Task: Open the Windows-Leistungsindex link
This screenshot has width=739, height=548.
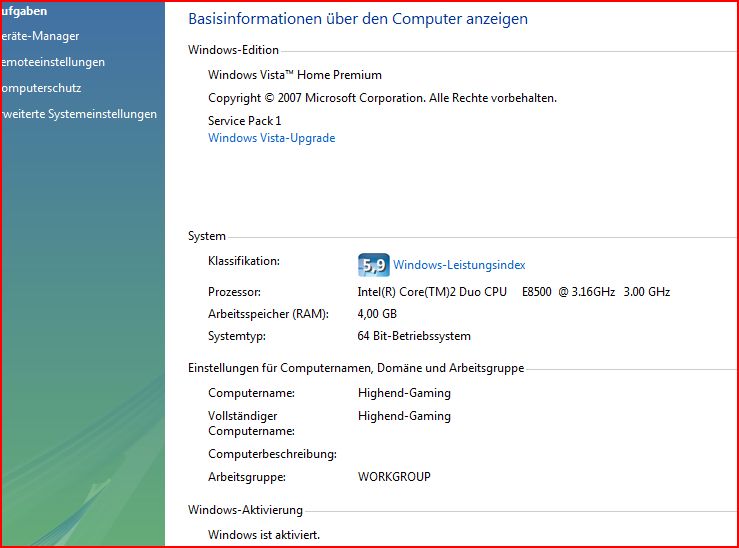Action: point(459,265)
